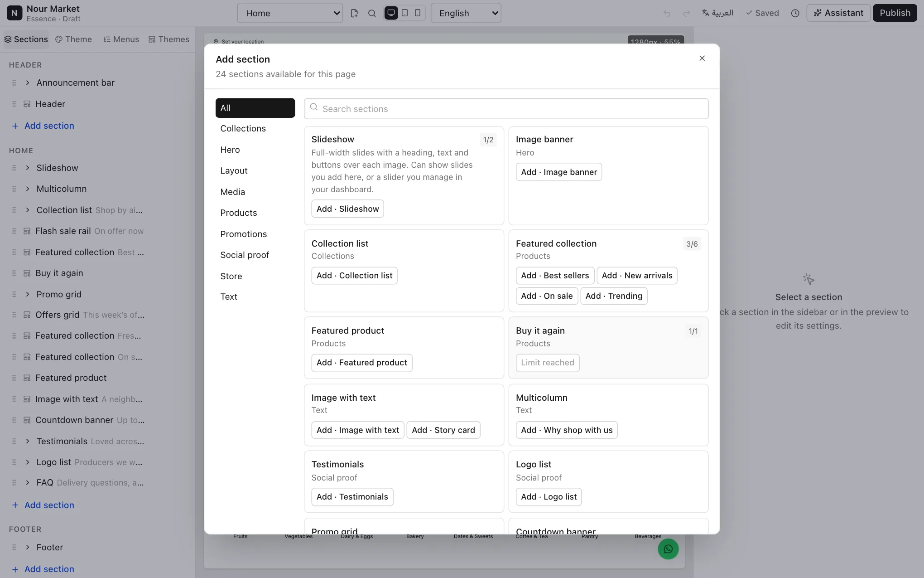Click the desktop preview device icon

(391, 13)
